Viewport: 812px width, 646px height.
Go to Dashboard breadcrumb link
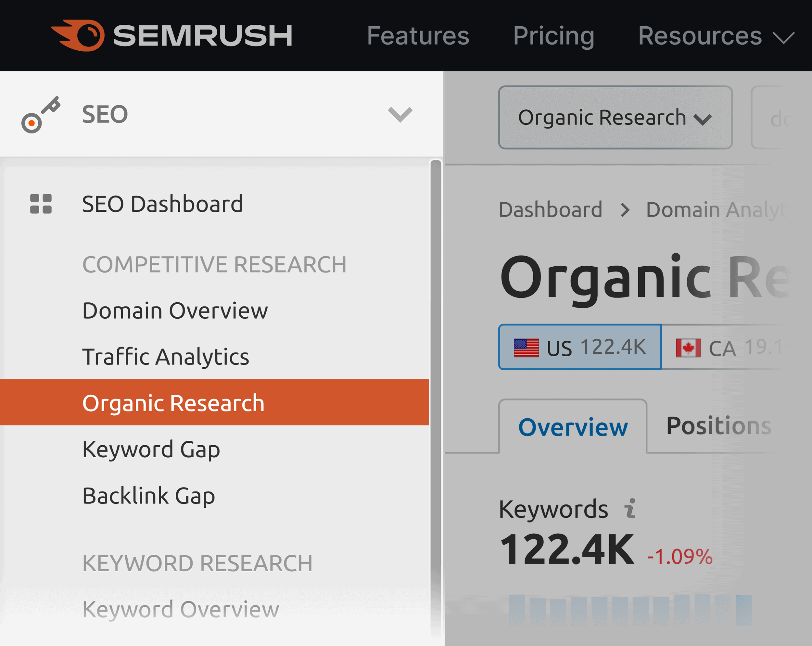coord(551,209)
